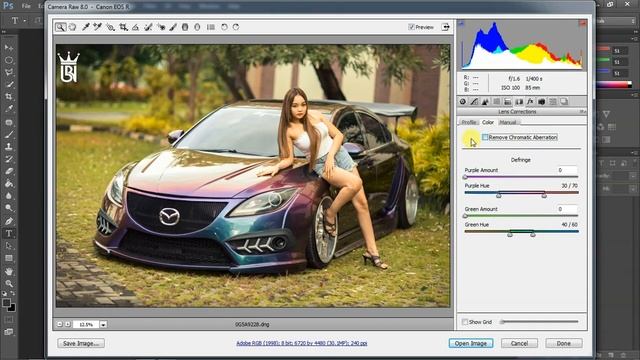This screenshot has width=640, height=360.
Task: Click Photoshop foreground color swatch
Action: [6, 303]
